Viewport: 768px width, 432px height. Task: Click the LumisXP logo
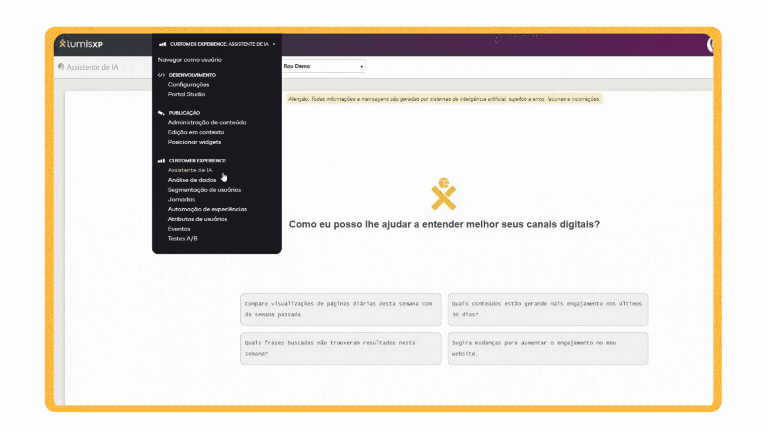tap(81, 44)
